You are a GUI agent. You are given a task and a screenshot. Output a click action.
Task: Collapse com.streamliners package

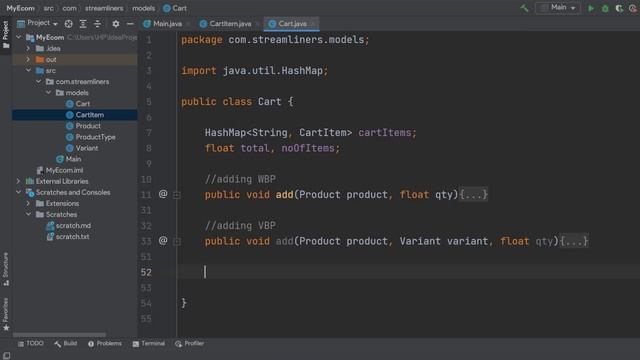[x=38, y=81]
